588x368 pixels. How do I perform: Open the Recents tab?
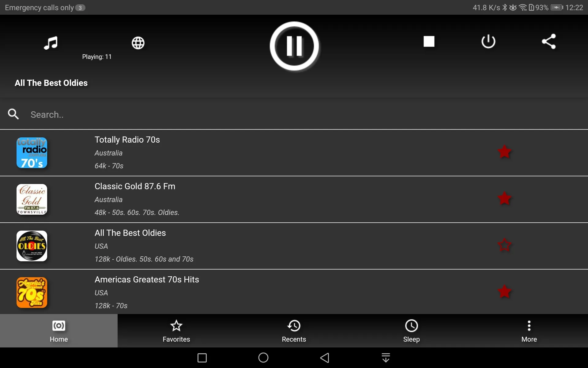point(294,331)
